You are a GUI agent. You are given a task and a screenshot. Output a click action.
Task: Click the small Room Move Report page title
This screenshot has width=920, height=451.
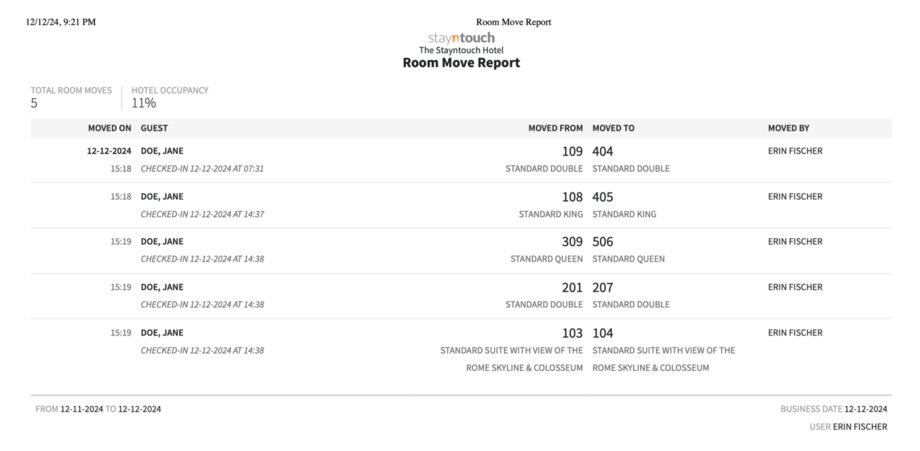pos(513,22)
